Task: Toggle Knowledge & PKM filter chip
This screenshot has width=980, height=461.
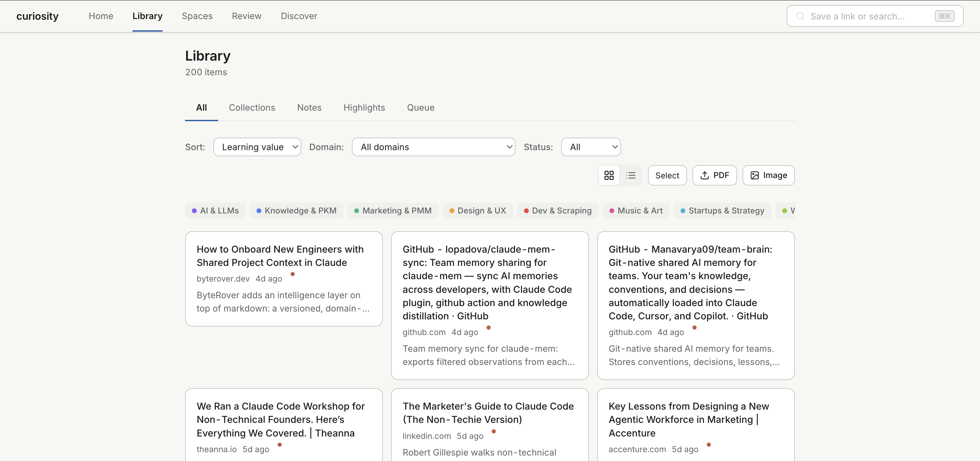Action: 296,210
